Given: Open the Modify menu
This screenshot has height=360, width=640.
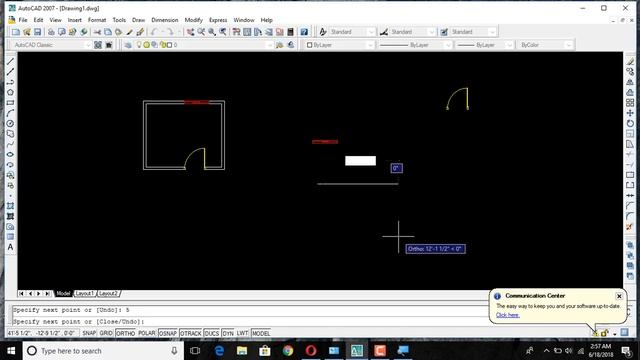Looking at the screenshot, I should point(193,20).
